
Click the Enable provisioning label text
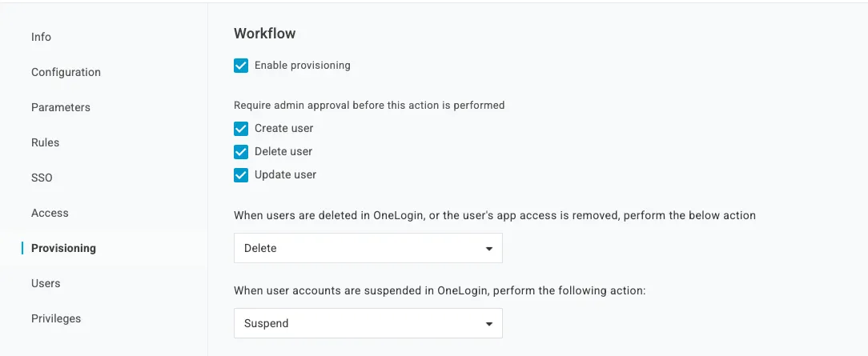[303, 66]
